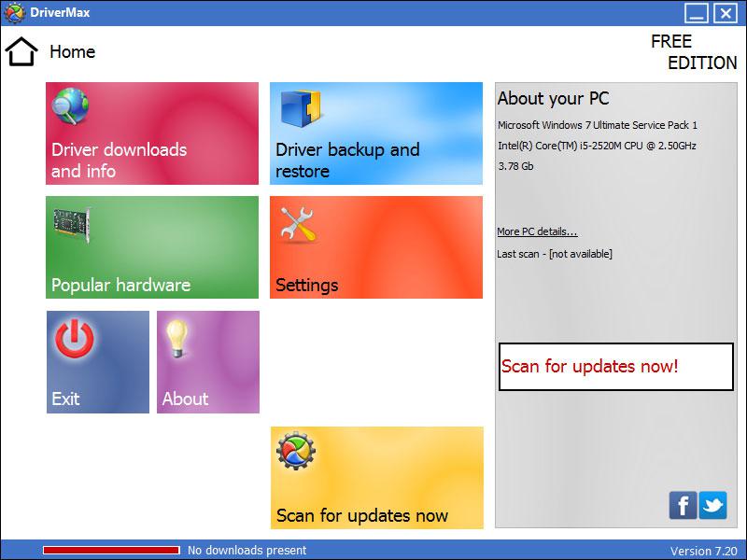
Task: Open the Twitter bird icon
Action: coord(712,505)
